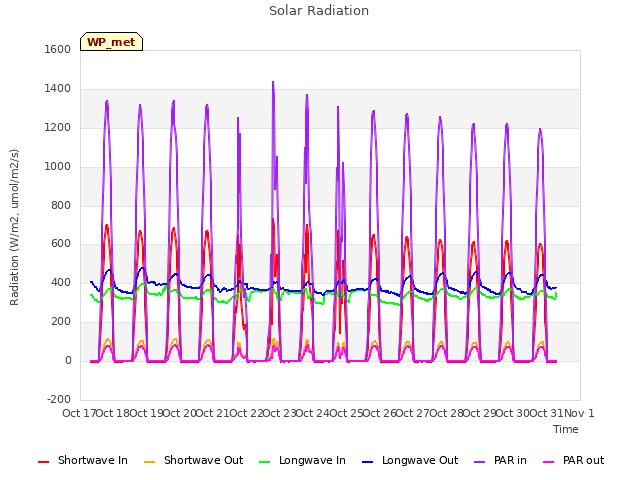Click the purple PAR in legend swatch

click(x=480, y=462)
